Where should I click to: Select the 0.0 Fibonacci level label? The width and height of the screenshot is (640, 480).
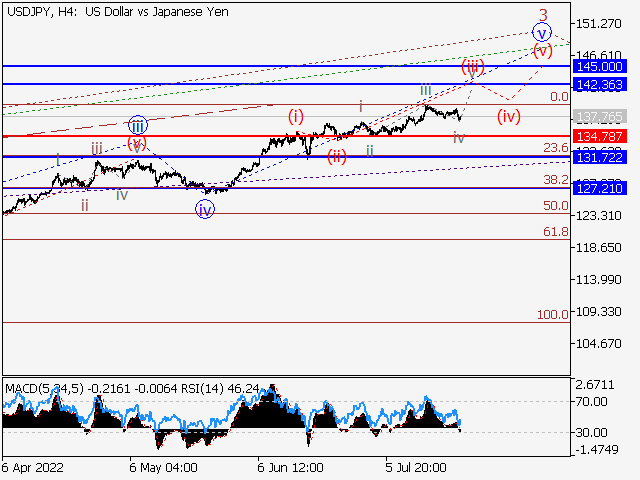click(x=559, y=97)
